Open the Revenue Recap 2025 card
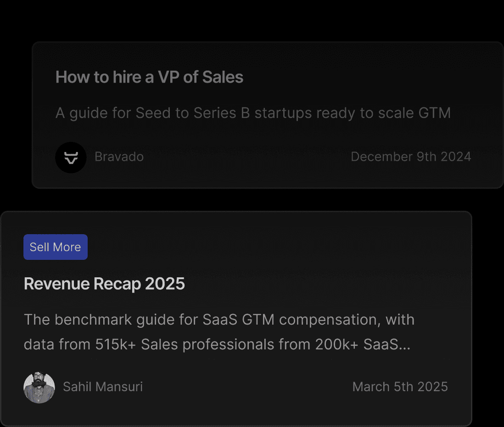The image size is (504, 427). pyautogui.click(x=236, y=318)
